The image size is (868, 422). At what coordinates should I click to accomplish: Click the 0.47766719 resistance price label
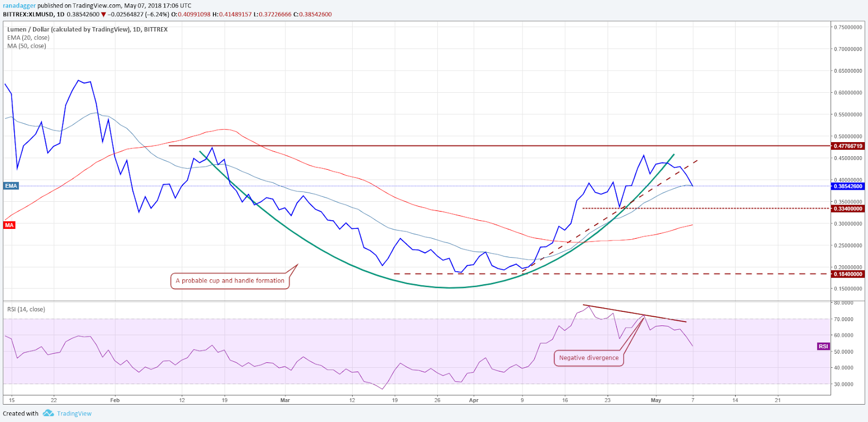847,146
